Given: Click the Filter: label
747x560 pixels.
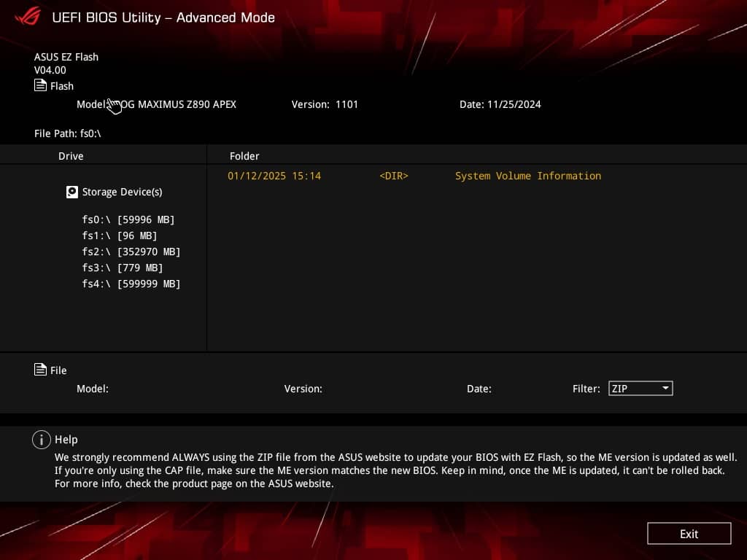Looking at the screenshot, I should tap(586, 389).
